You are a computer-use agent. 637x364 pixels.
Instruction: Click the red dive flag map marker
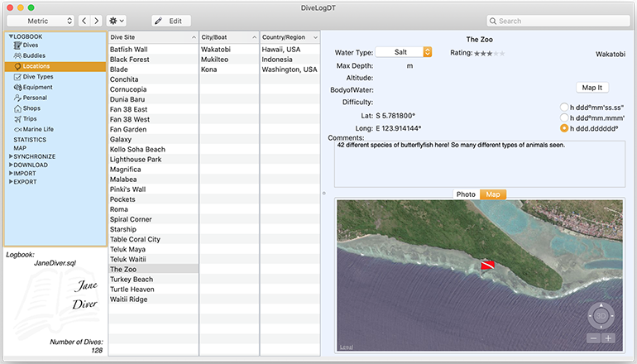click(x=489, y=265)
